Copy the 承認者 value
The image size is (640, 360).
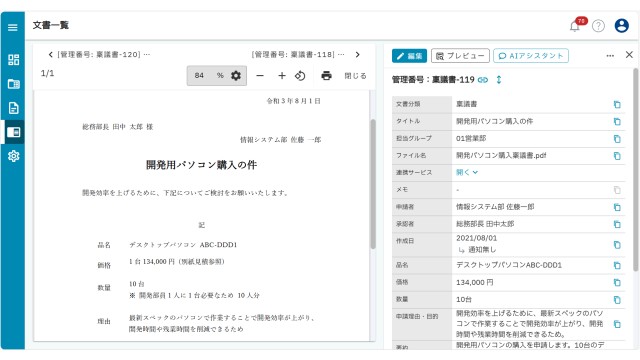pos(617,224)
